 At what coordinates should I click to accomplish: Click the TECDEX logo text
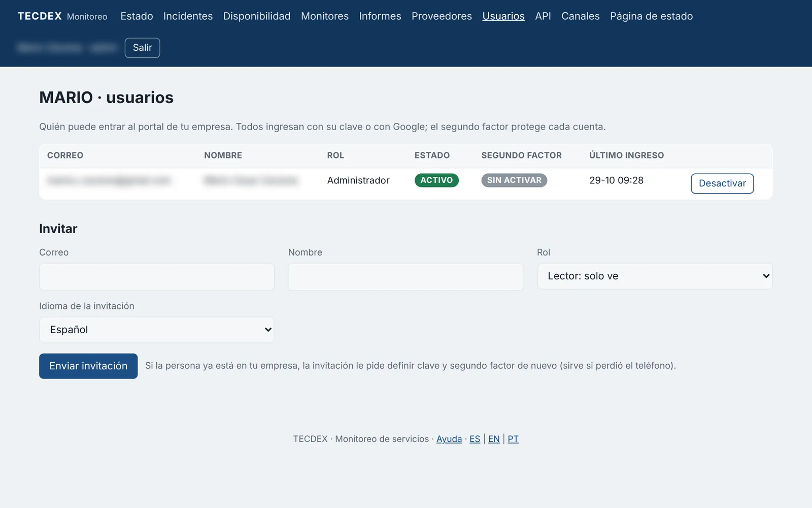point(40,16)
